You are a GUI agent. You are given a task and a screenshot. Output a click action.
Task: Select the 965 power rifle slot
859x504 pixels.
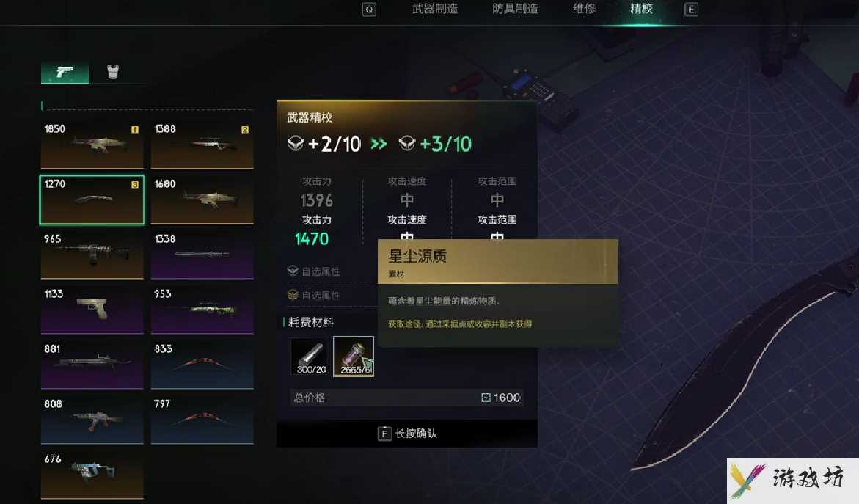point(92,255)
